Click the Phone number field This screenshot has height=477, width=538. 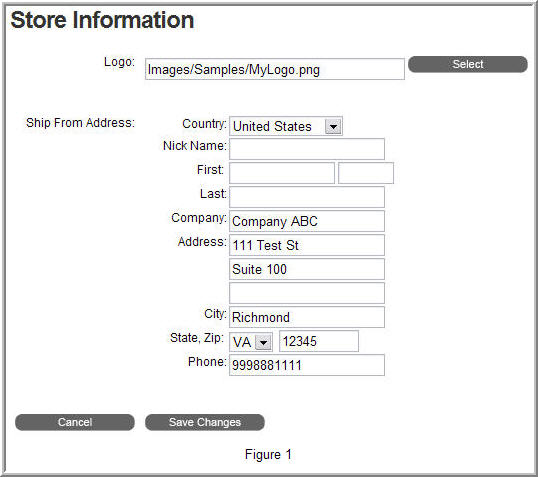pos(307,365)
